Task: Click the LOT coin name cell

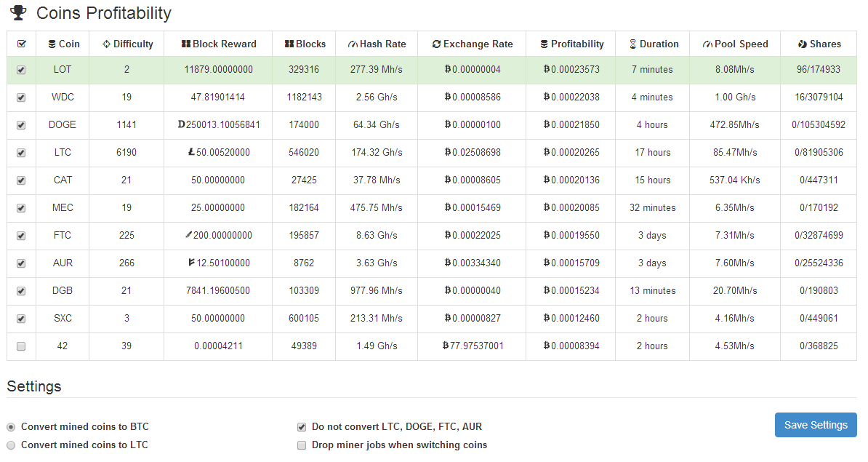Action: pos(63,69)
